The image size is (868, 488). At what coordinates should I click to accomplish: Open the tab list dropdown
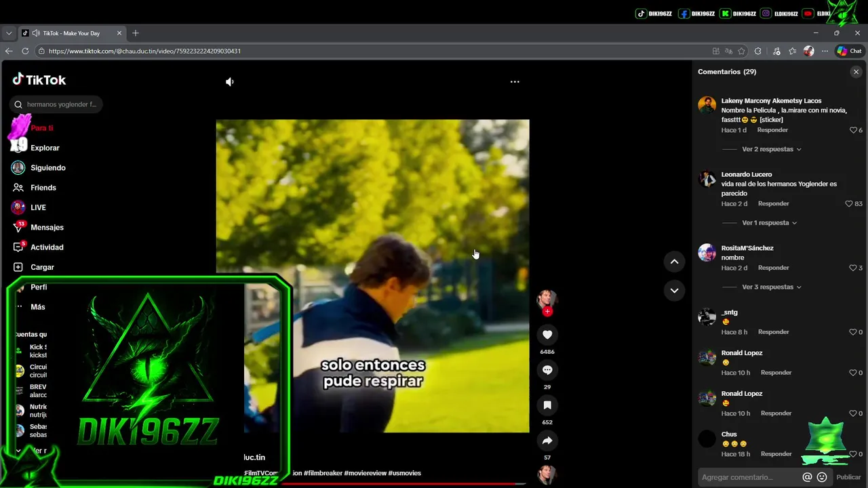pyautogui.click(x=9, y=33)
